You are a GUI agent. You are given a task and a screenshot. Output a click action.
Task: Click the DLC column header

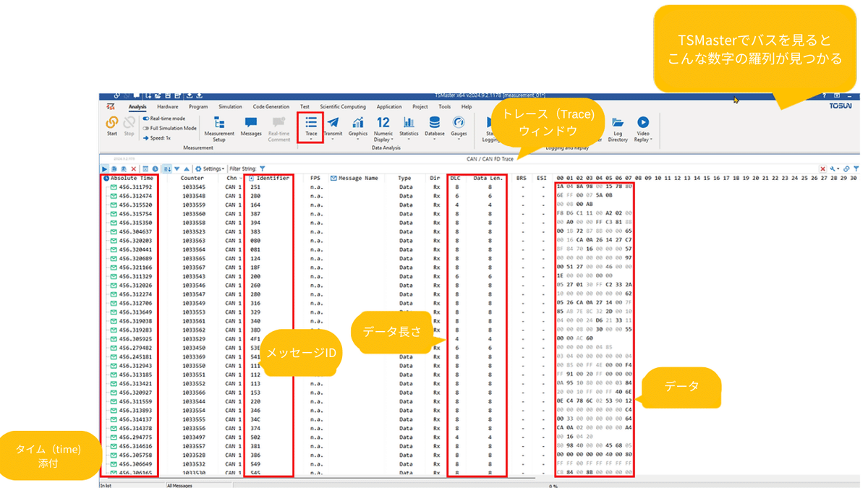456,178
